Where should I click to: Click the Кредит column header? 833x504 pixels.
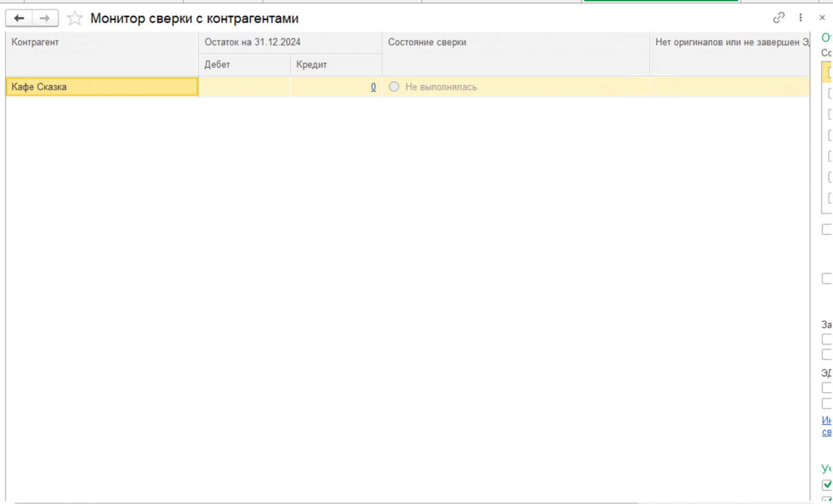336,65
